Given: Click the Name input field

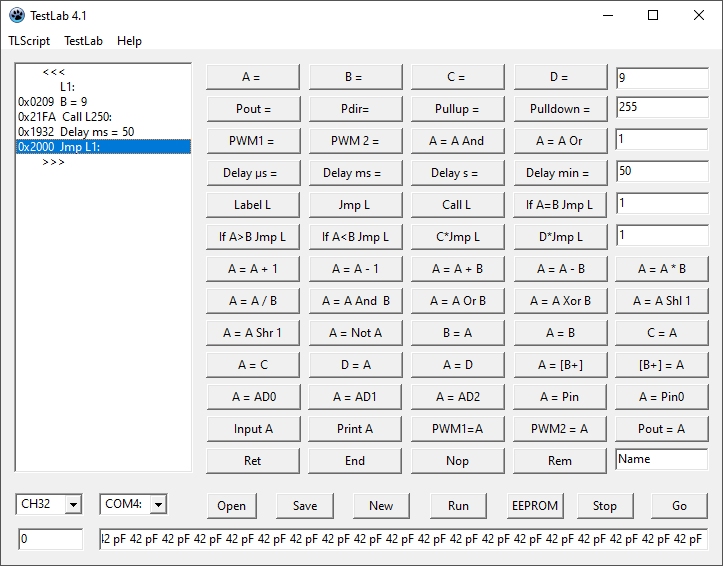Looking at the screenshot, I should 661,460.
